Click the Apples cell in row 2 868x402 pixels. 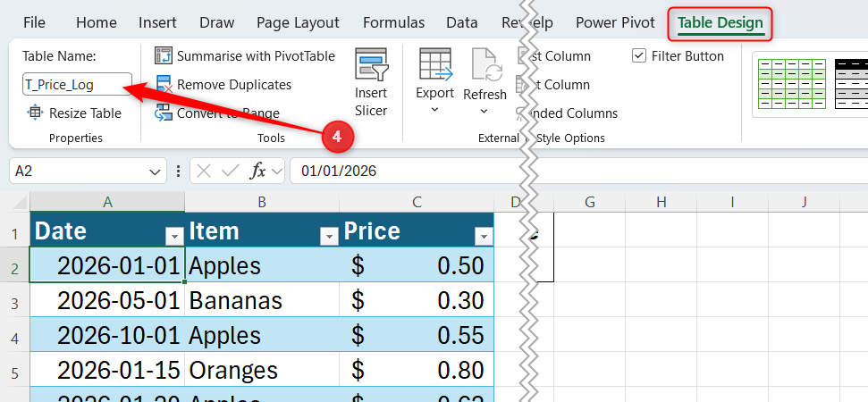tap(262, 265)
